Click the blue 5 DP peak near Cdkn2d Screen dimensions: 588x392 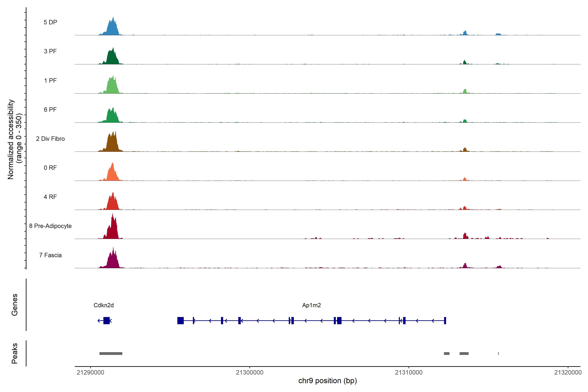(113, 29)
